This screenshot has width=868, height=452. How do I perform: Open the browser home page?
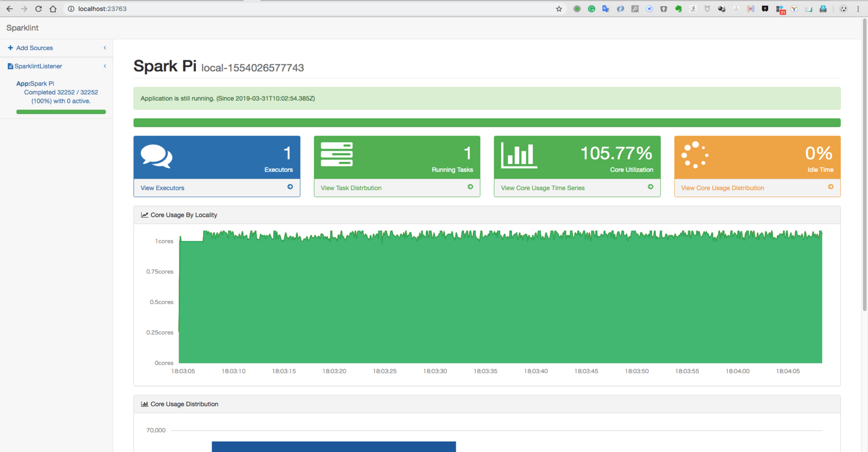pos(53,9)
